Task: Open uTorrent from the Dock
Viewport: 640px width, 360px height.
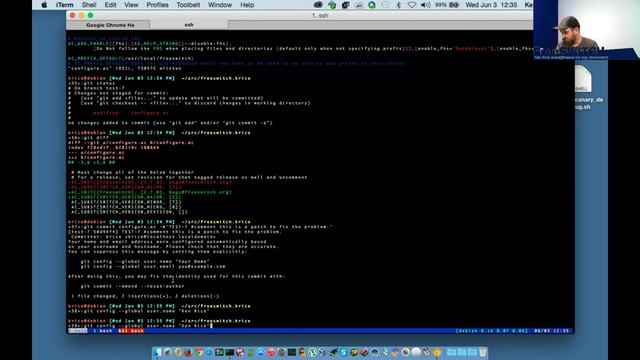Action: pos(312,352)
